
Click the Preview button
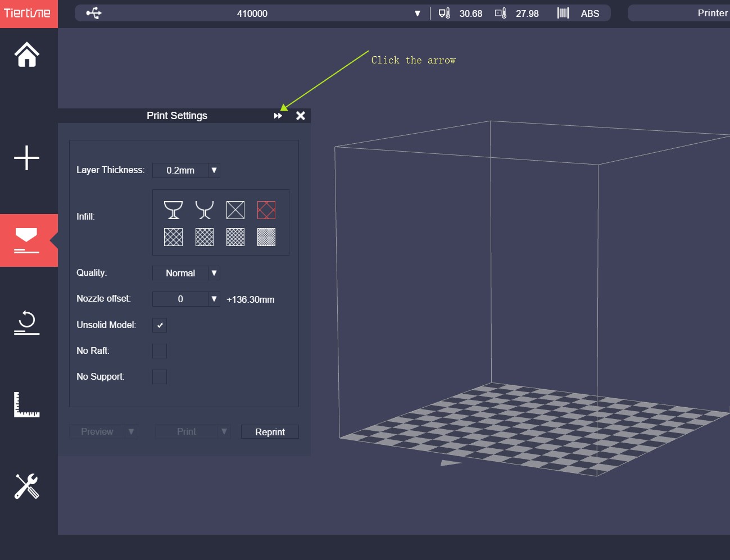[x=97, y=431]
